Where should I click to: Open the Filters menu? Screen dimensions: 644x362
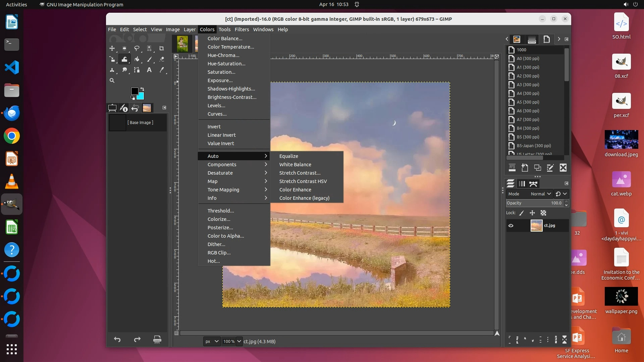point(241,29)
